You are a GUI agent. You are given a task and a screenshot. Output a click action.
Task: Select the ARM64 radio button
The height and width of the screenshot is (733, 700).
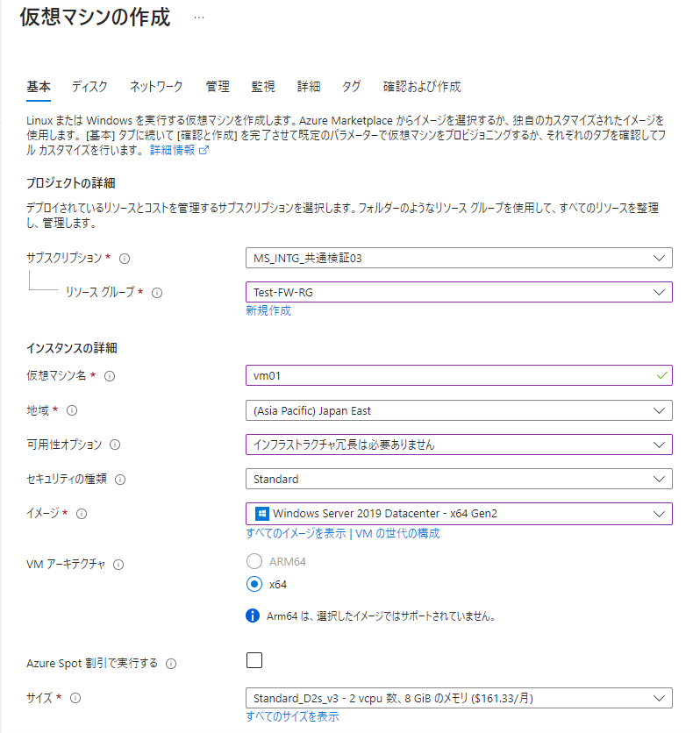(x=254, y=561)
